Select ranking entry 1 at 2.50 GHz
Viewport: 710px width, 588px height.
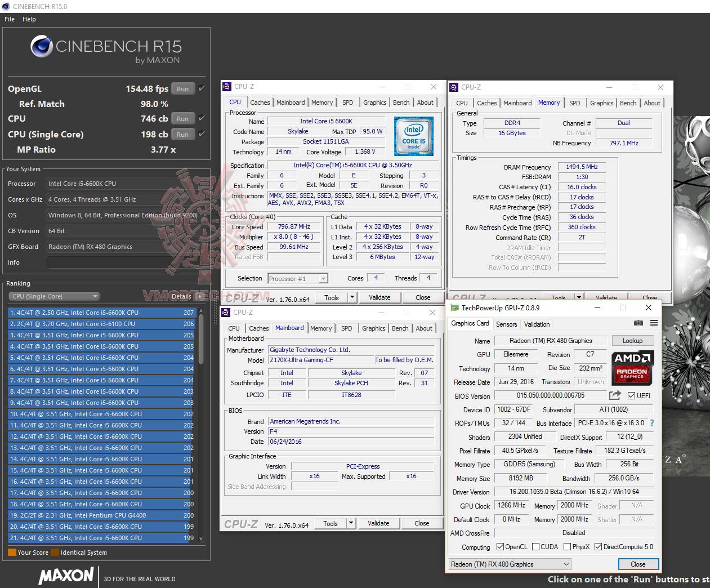101,313
